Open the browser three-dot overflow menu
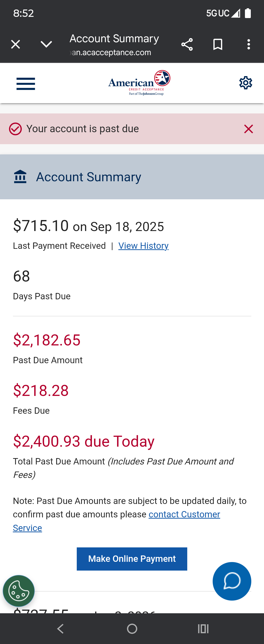The height and width of the screenshot is (644, 264). (248, 44)
